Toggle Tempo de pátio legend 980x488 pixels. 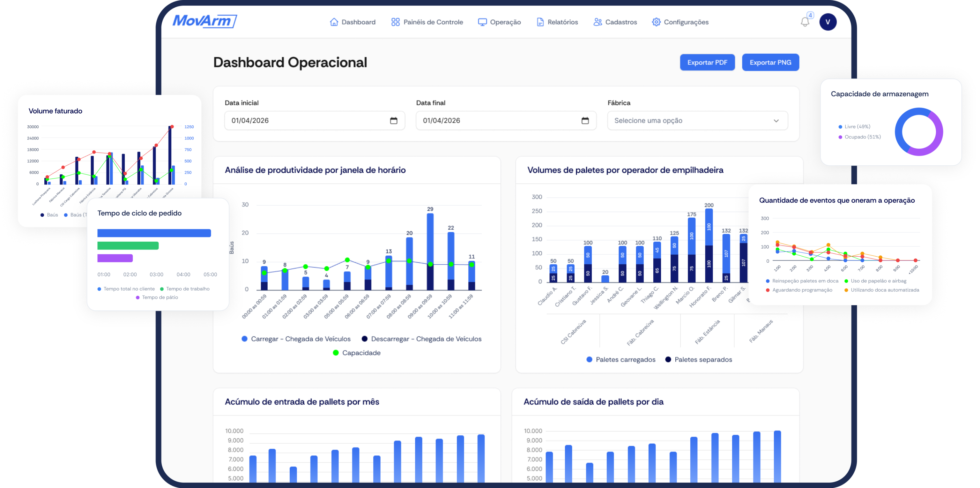[157, 297]
